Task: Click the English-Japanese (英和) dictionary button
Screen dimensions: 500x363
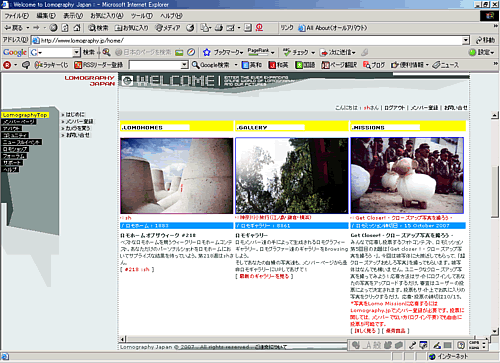Action: tap(252, 65)
